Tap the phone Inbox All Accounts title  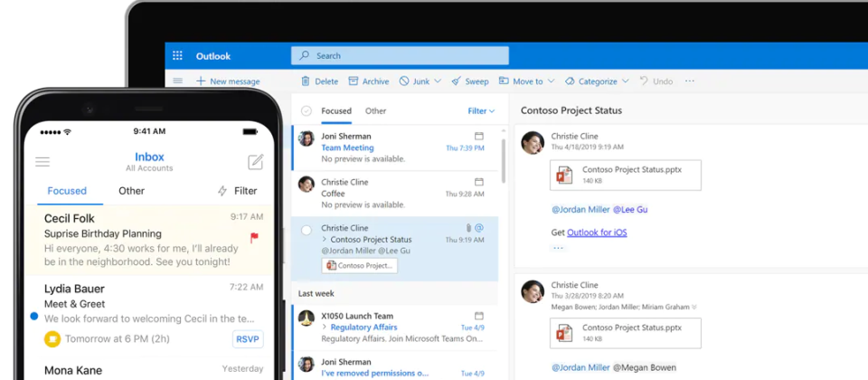(149, 161)
